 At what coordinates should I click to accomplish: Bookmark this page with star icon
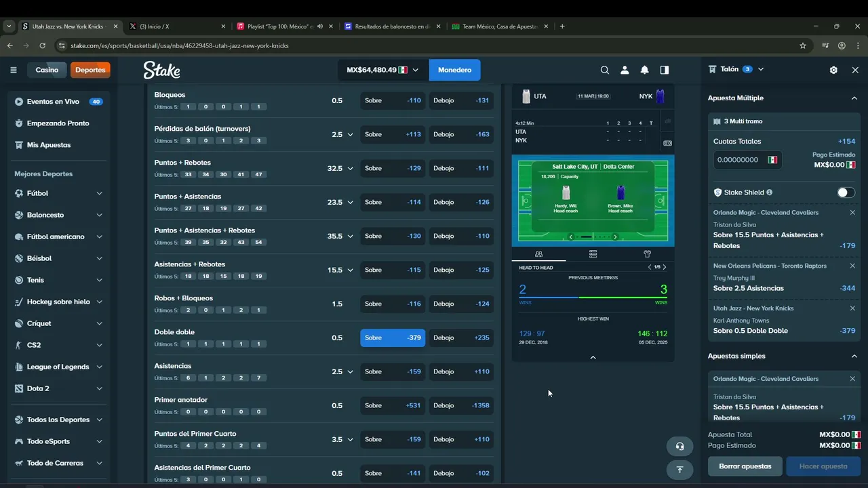click(x=803, y=45)
